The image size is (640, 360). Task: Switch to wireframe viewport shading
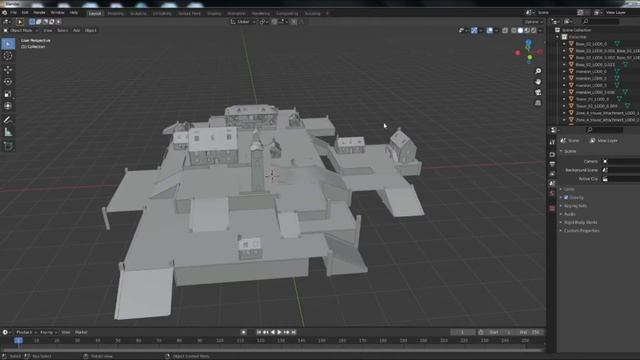pos(513,30)
